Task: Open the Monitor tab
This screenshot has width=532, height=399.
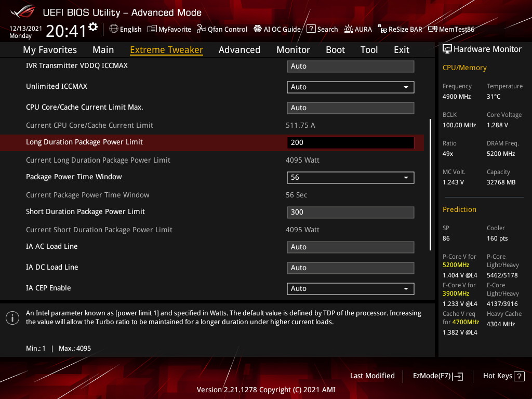Action: [x=293, y=50]
